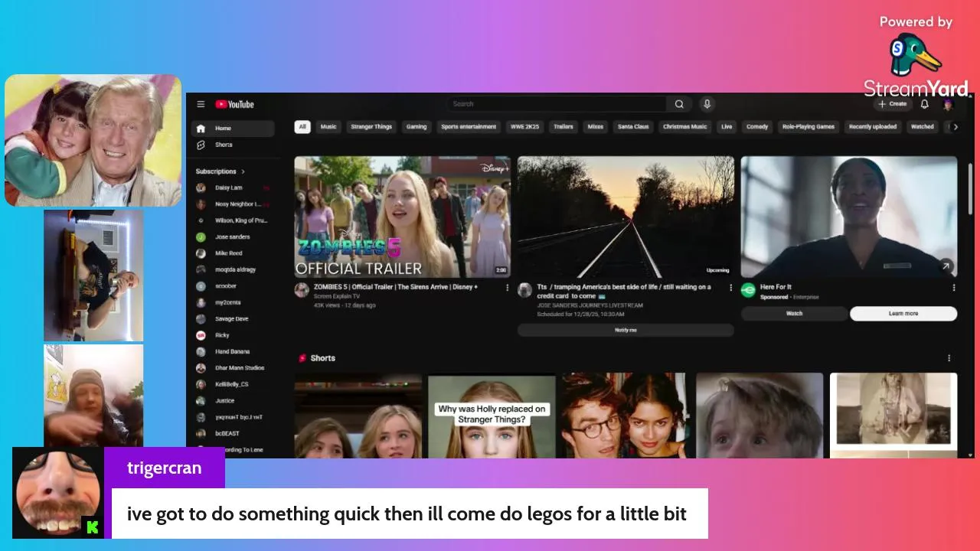Open Dhar Mann Studios subscription

[233, 368]
